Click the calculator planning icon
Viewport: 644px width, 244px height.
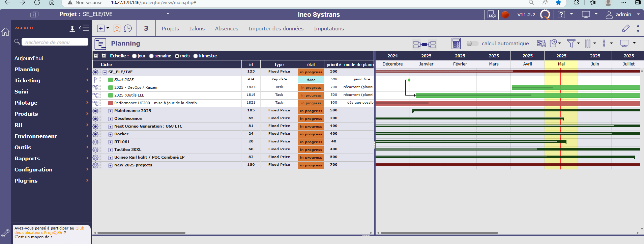[x=456, y=44]
